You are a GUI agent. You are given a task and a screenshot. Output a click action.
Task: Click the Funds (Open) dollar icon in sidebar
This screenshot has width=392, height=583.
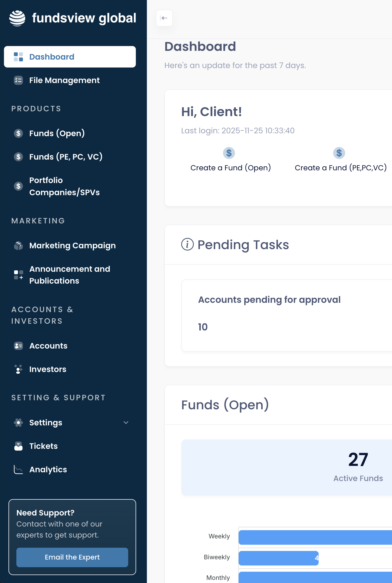pyautogui.click(x=18, y=133)
